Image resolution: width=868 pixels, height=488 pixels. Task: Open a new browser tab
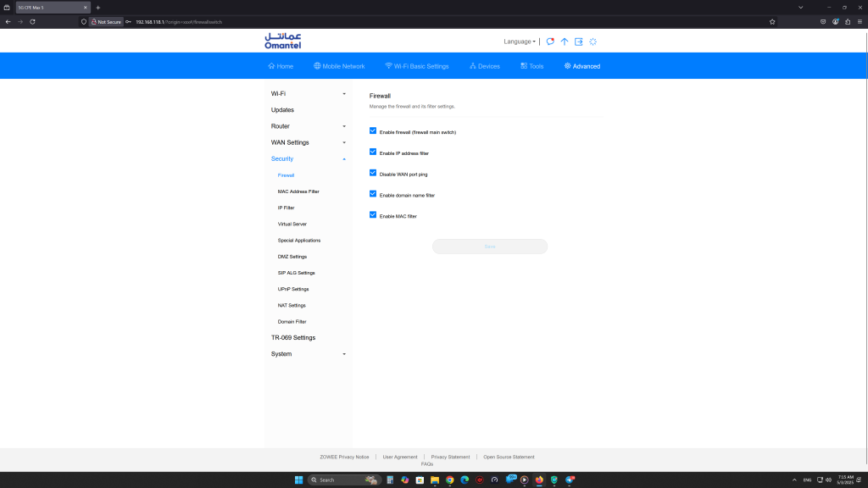click(97, 8)
